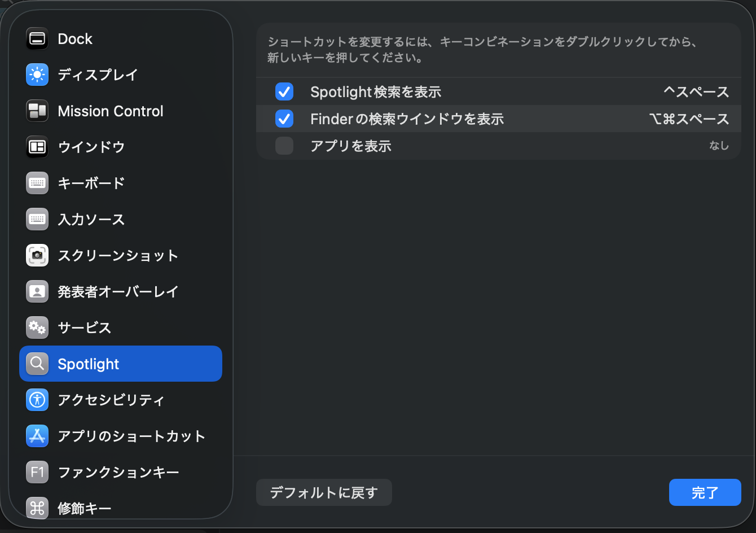Uncheck Finderの検索ウインドウを表示 checkbox
The width and height of the screenshot is (756, 533).
(x=284, y=119)
